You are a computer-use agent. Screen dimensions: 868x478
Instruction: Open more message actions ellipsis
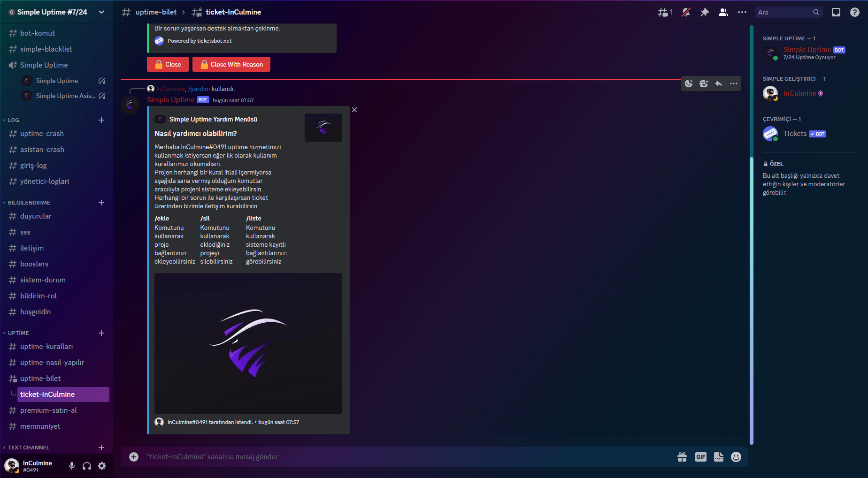coord(734,83)
